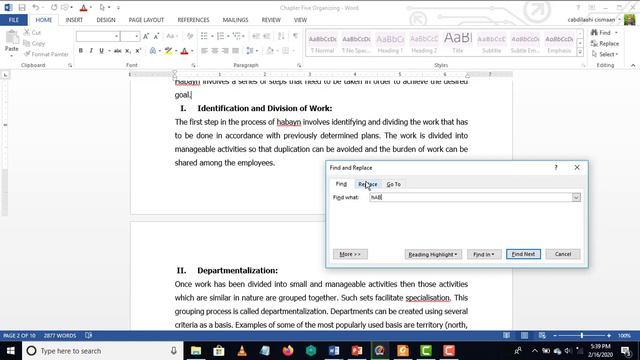This screenshot has height=360, width=640.
Task: Cut selected text
Action: pyautogui.click(x=32, y=32)
